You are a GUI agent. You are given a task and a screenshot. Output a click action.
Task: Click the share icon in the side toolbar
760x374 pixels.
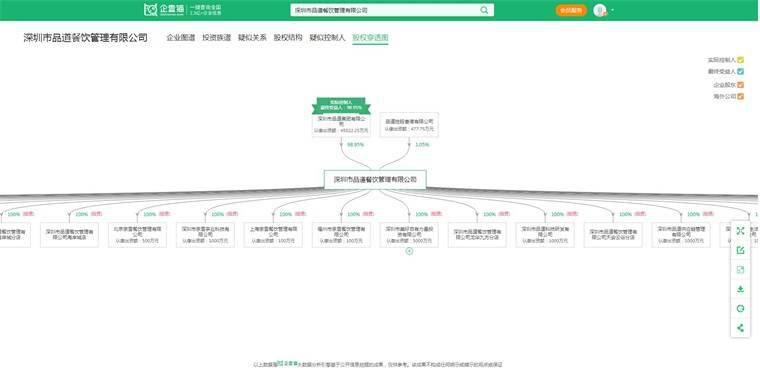740,328
